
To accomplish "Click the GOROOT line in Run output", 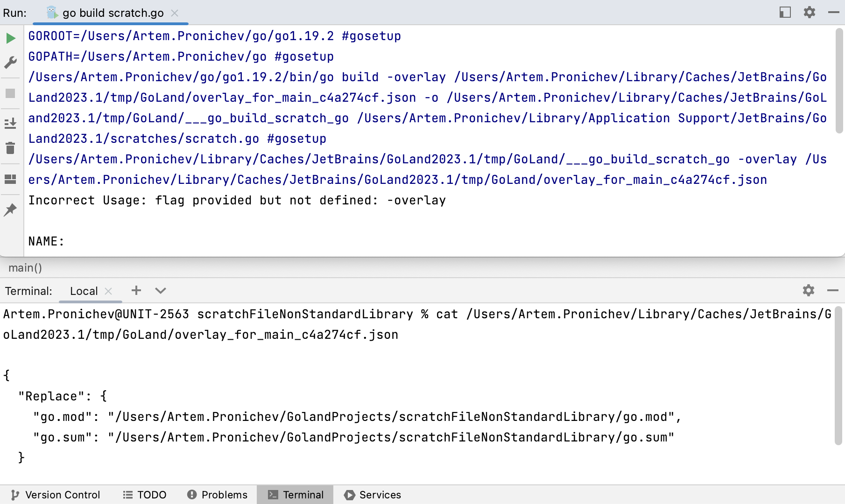I will pos(215,36).
